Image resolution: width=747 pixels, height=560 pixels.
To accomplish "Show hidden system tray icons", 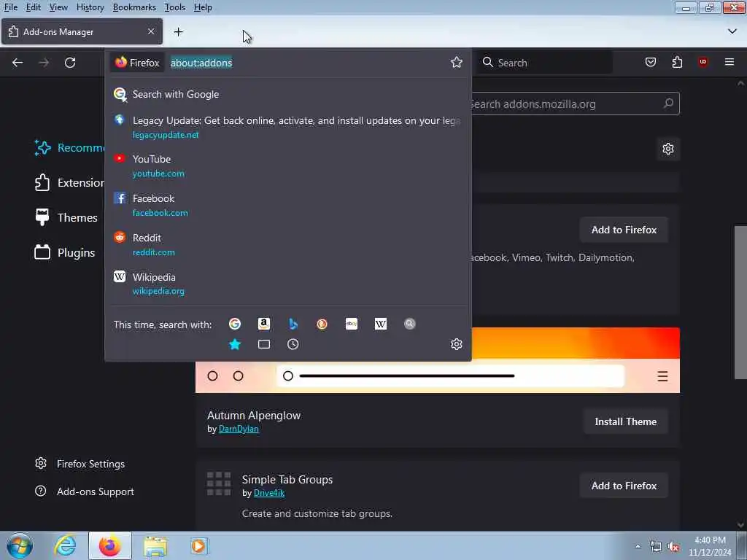I will [638, 546].
